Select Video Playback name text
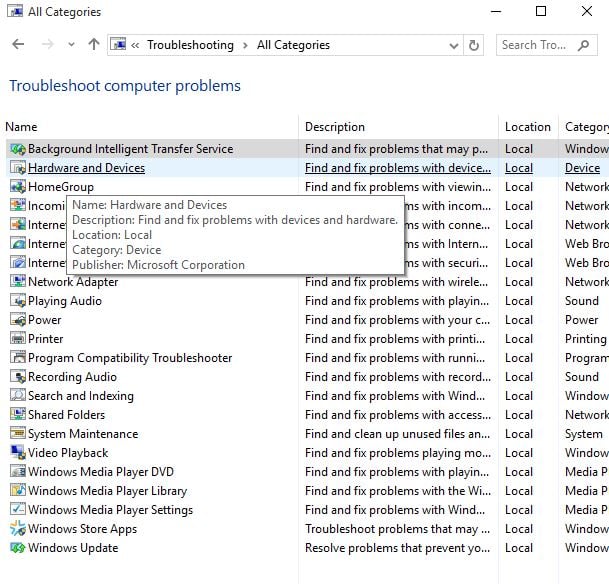This screenshot has width=609, height=584. tap(68, 453)
